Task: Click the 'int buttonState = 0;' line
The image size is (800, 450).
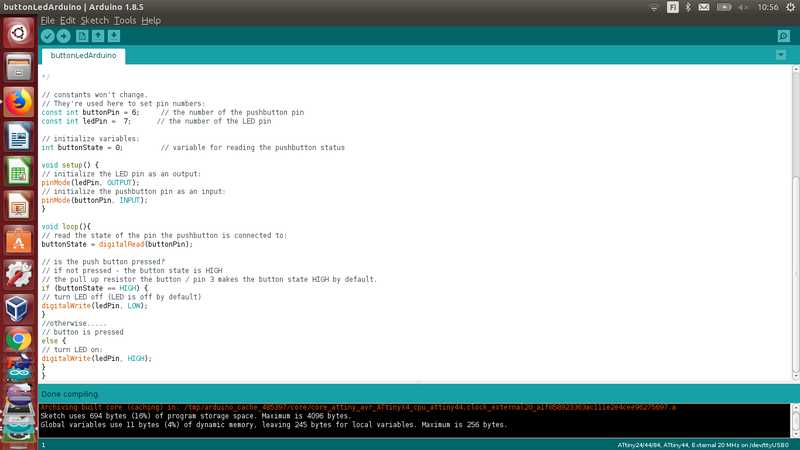Action: [82, 147]
